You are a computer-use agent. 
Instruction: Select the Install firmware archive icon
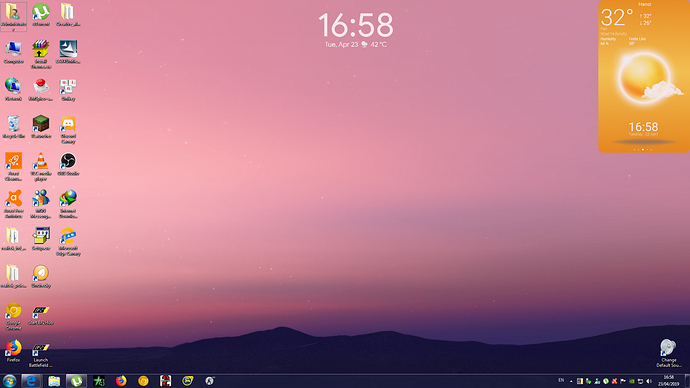point(40,55)
